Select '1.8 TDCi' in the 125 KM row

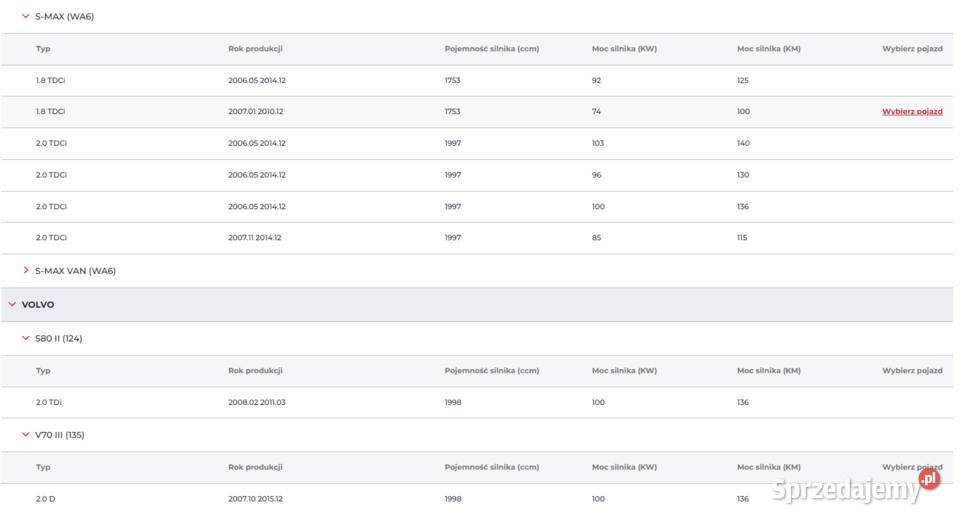click(x=50, y=80)
